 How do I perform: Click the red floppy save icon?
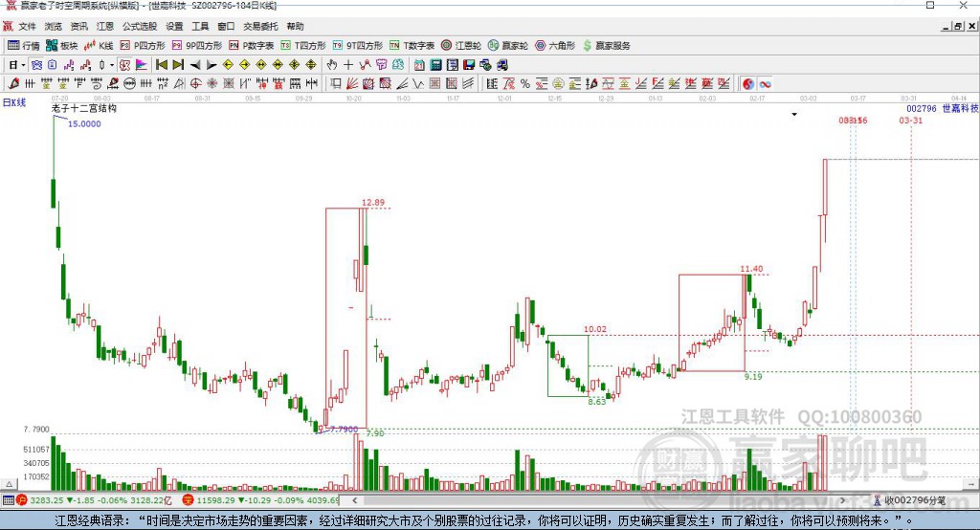(x=469, y=65)
